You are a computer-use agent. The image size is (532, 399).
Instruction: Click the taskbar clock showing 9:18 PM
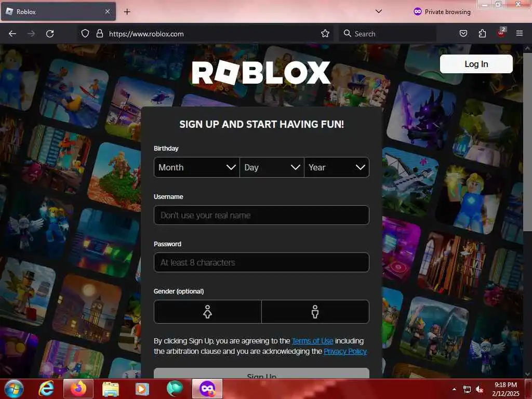(x=506, y=389)
